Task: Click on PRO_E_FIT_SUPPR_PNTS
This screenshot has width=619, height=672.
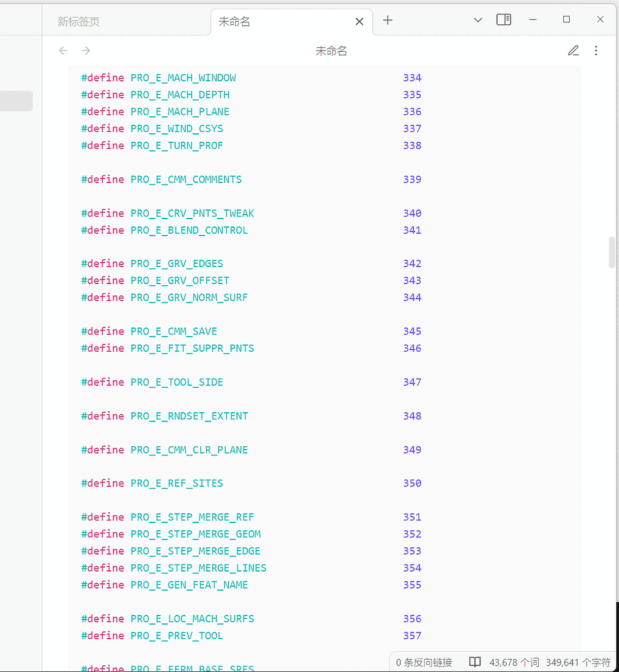Action: click(x=192, y=348)
